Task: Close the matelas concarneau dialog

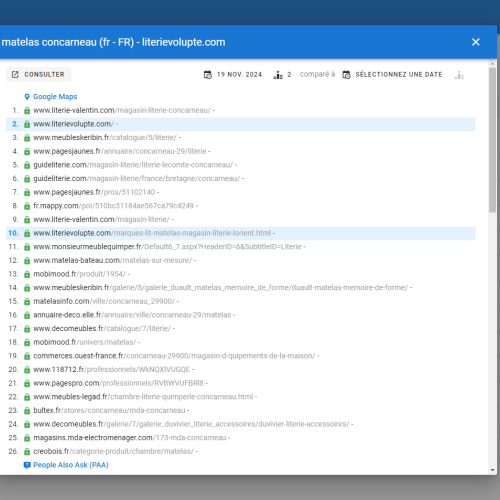Action: click(475, 42)
